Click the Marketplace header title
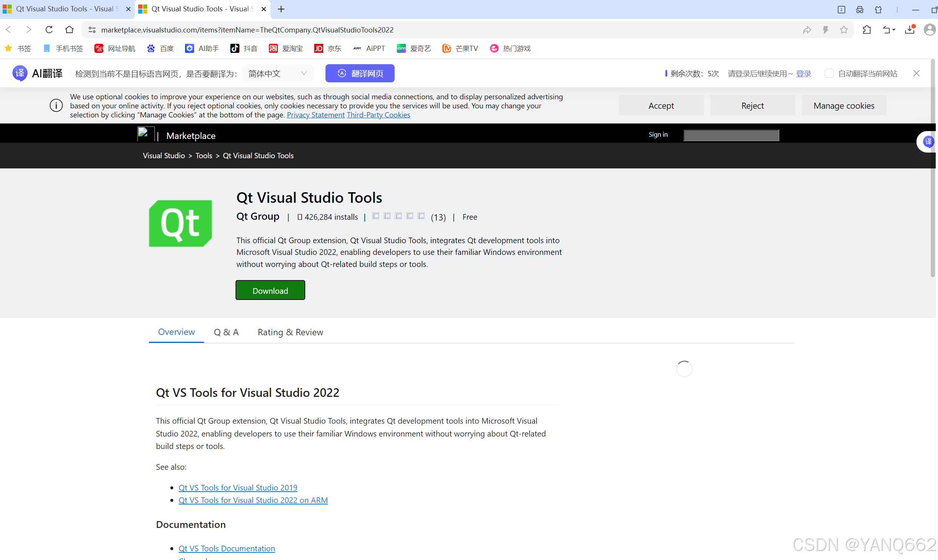 coord(191,136)
